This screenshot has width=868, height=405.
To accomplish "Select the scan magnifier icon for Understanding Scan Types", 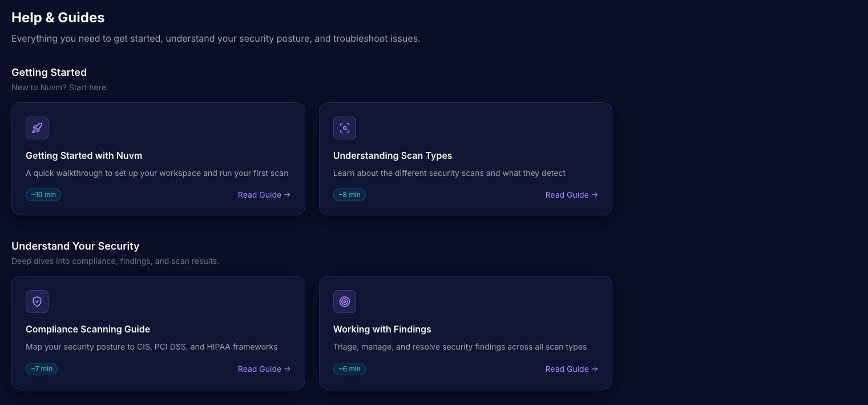I will 345,128.
